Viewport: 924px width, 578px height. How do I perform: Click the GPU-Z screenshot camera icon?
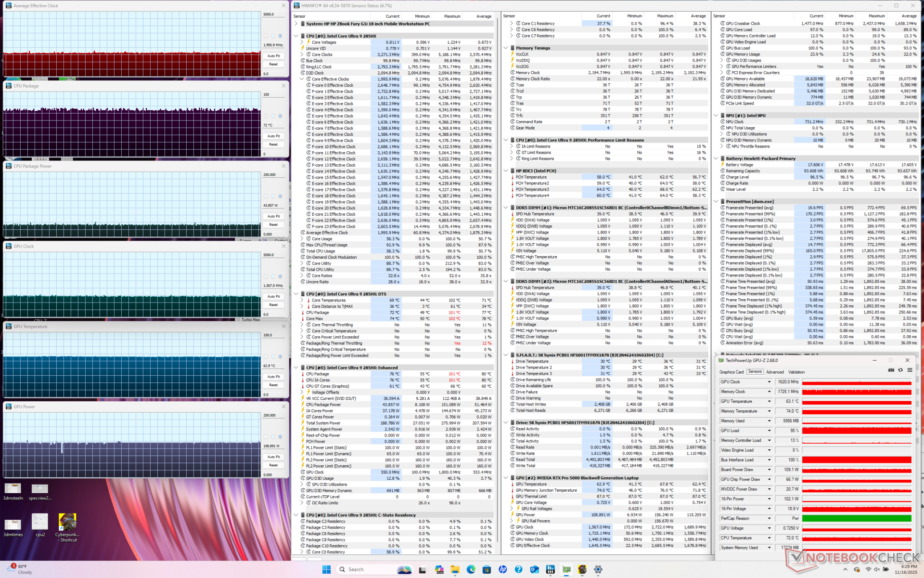[891, 370]
